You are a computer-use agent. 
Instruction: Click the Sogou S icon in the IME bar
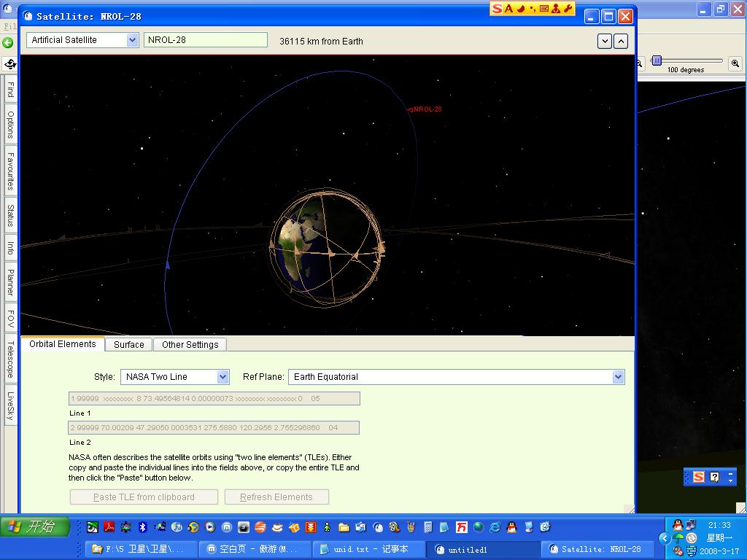(498, 9)
